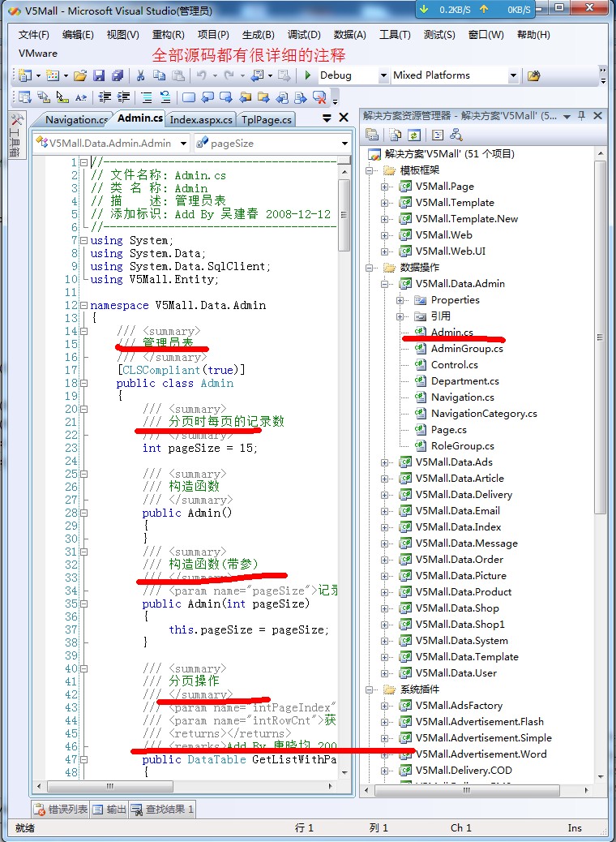Refresh the Solution Explorer tree
The image size is (616, 842).
413,135
